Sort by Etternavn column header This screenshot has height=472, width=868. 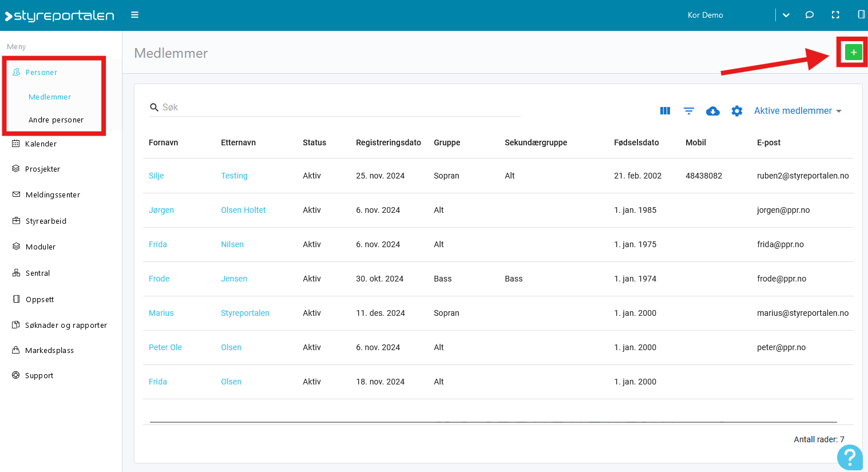tap(238, 142)
